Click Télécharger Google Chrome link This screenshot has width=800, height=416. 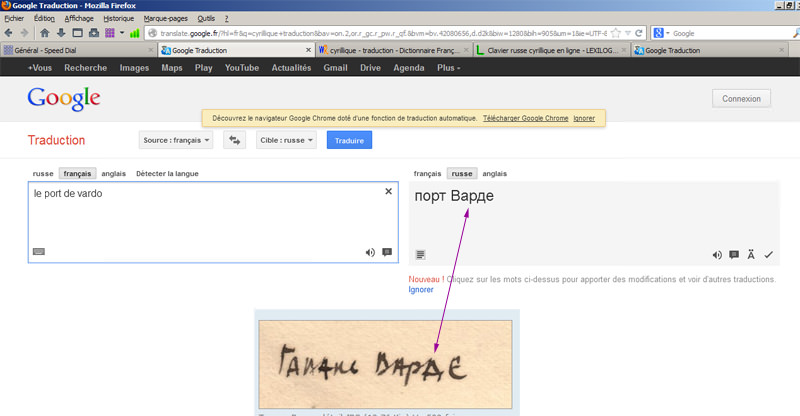(526, 118)
